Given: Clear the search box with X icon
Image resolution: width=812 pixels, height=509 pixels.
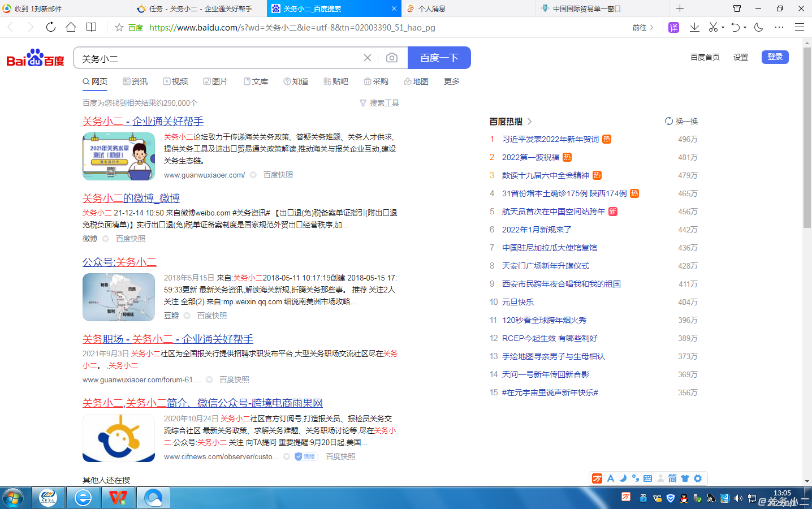Looking at the screenshot, I should [368, 58].
